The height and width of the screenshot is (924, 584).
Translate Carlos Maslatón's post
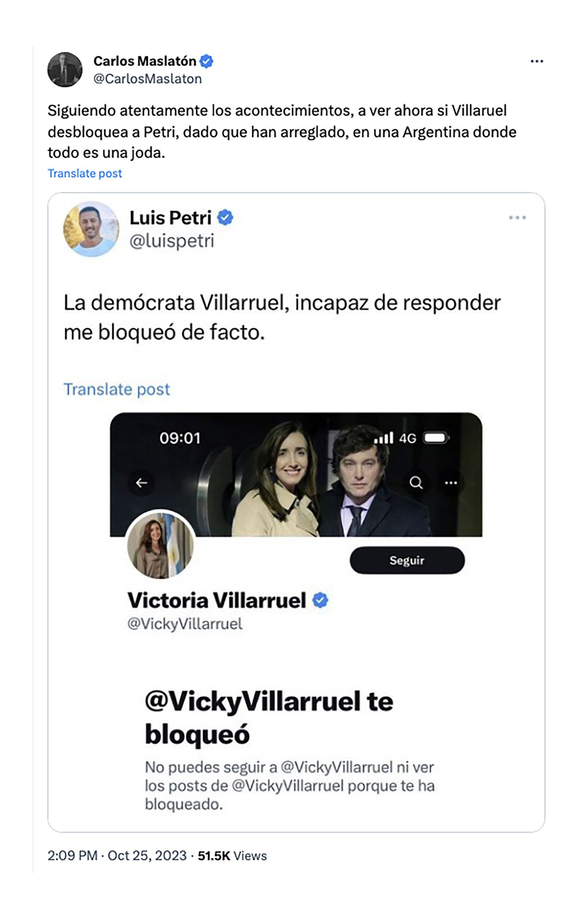(85, 174)
